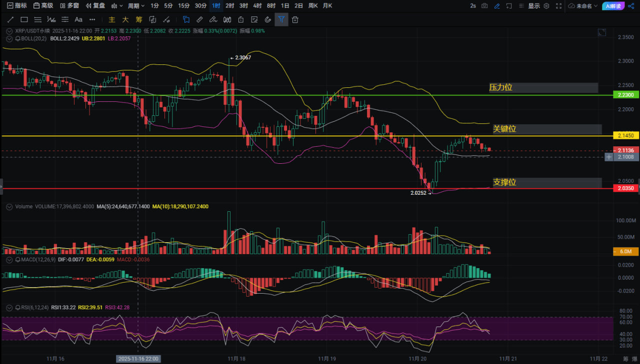This screenshot has height=364, width=640.
Task: Toggle the blue pencil drawing mode
Action: click(496, 6)
